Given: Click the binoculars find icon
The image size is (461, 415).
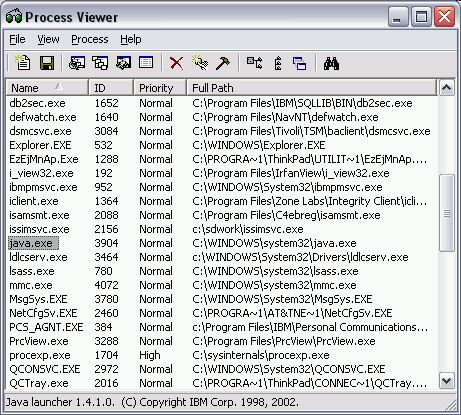Looking at the screenshot, I should pos(331,63).
